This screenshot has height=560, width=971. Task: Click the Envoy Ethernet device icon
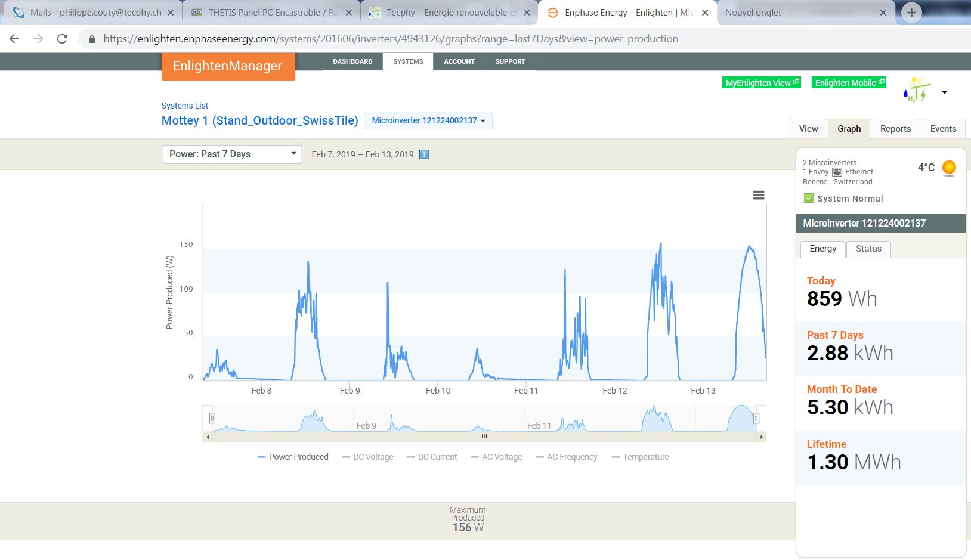pyautogui.click(x=837, y=172)
